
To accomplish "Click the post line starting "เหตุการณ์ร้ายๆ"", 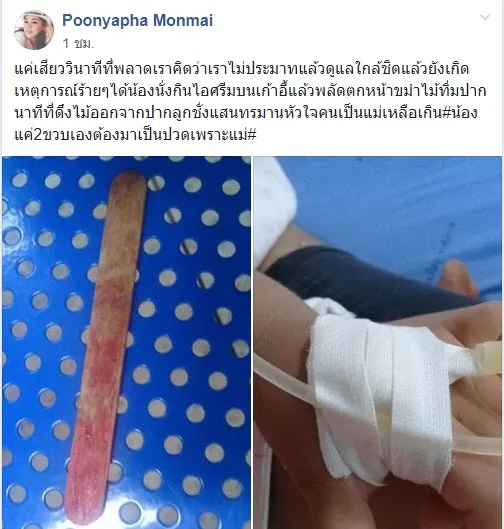I will point(250,91).
